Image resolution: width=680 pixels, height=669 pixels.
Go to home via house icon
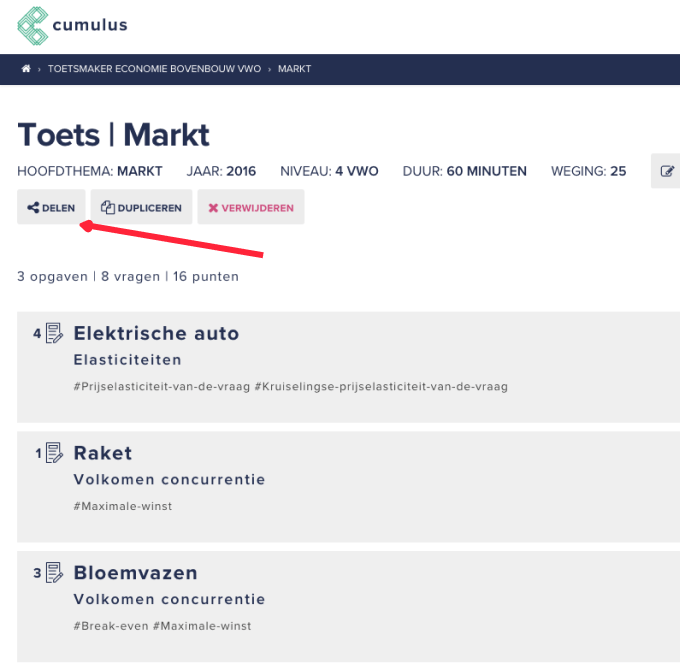[26, 69]
